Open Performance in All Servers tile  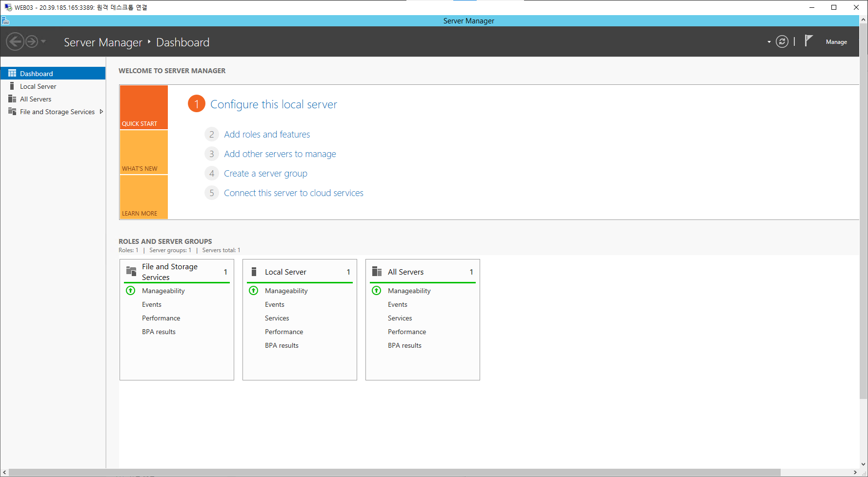407,332
